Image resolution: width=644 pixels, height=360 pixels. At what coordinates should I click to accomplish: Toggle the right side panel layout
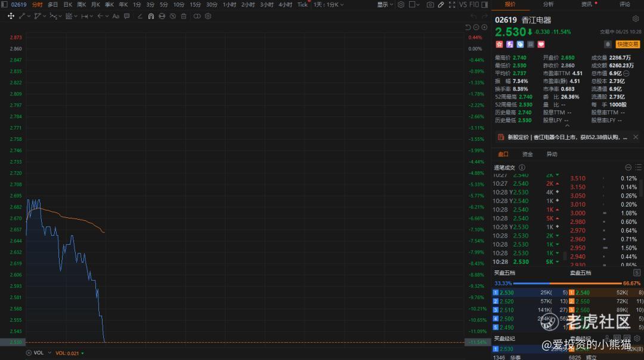[x=485, y=5]
